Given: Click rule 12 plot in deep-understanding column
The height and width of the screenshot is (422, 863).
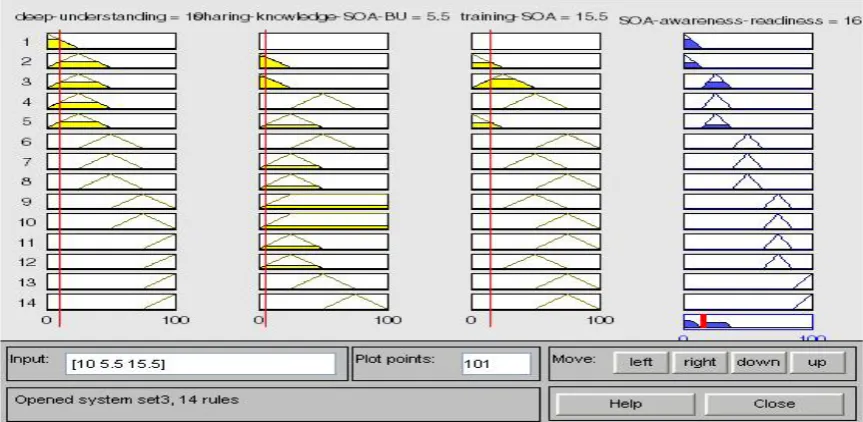Looking at the screenshot, I should (112, 262).
